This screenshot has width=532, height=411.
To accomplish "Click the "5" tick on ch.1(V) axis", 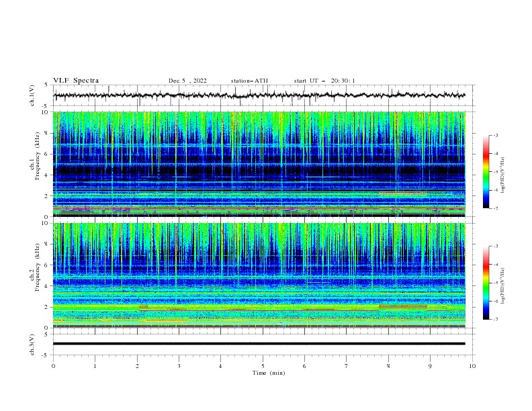I will [46, 85].
